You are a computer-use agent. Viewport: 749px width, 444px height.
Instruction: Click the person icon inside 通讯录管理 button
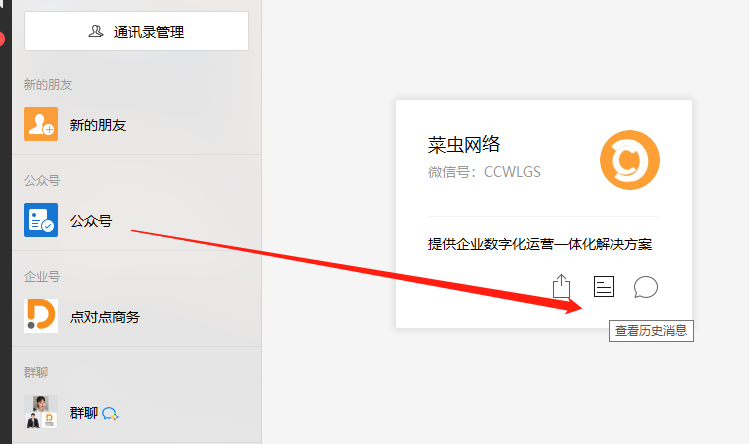pos(96,32)
